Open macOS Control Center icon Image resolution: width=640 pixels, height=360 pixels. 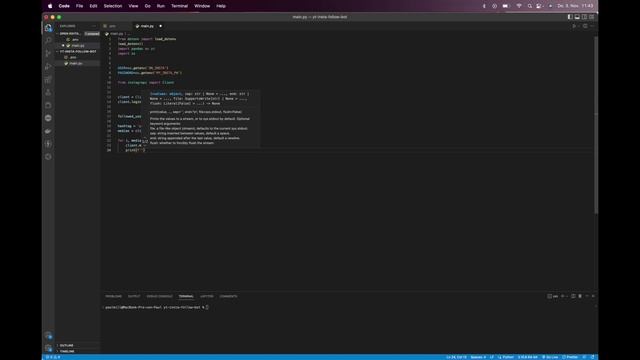click(x=539, y=6)
